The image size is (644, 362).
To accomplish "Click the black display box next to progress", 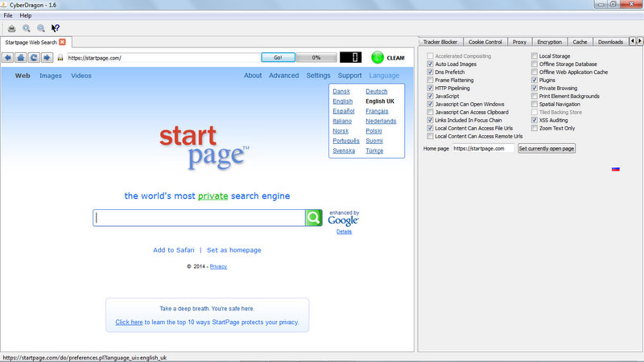I will click(x=350, y=57).
